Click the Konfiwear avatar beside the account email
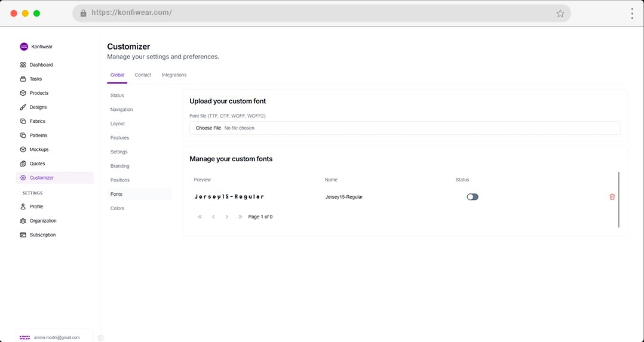This screenshot has height=342, width=644. pos(24,337)
